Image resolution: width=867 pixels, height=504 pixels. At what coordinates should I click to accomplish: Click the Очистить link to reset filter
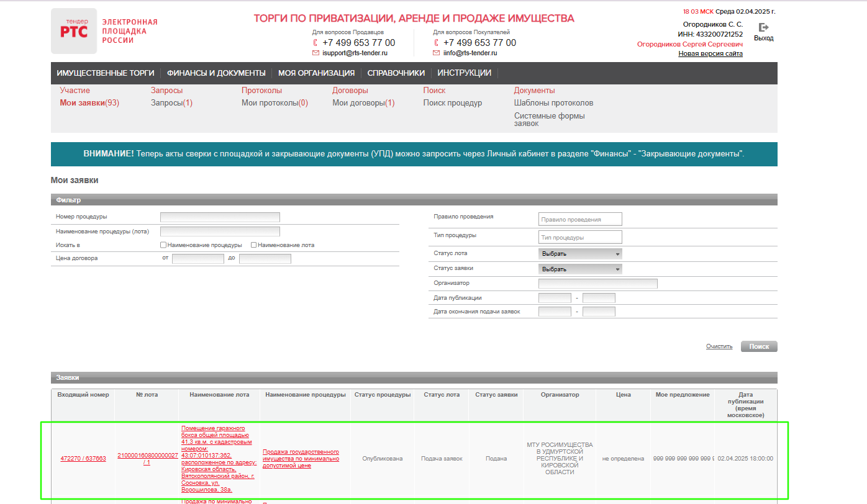[719, 346]
